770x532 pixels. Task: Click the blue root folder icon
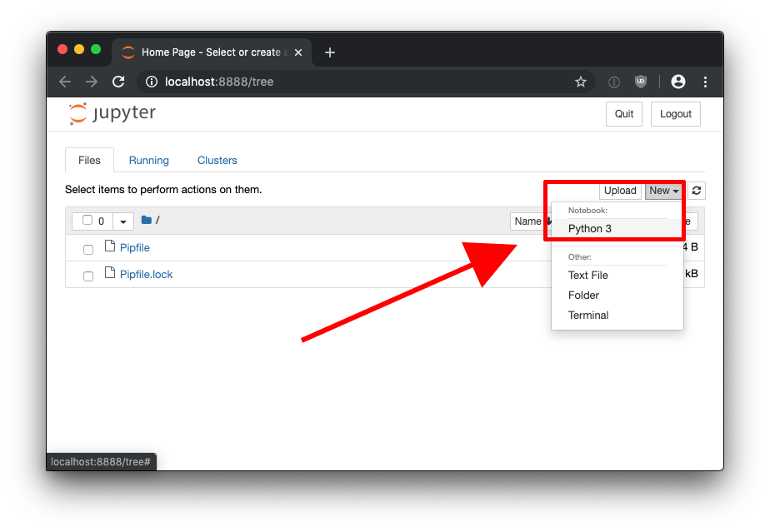[146, 220]
